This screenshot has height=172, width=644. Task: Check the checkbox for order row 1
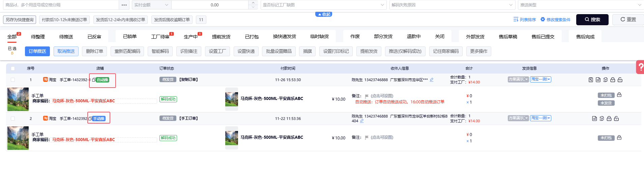13,80
